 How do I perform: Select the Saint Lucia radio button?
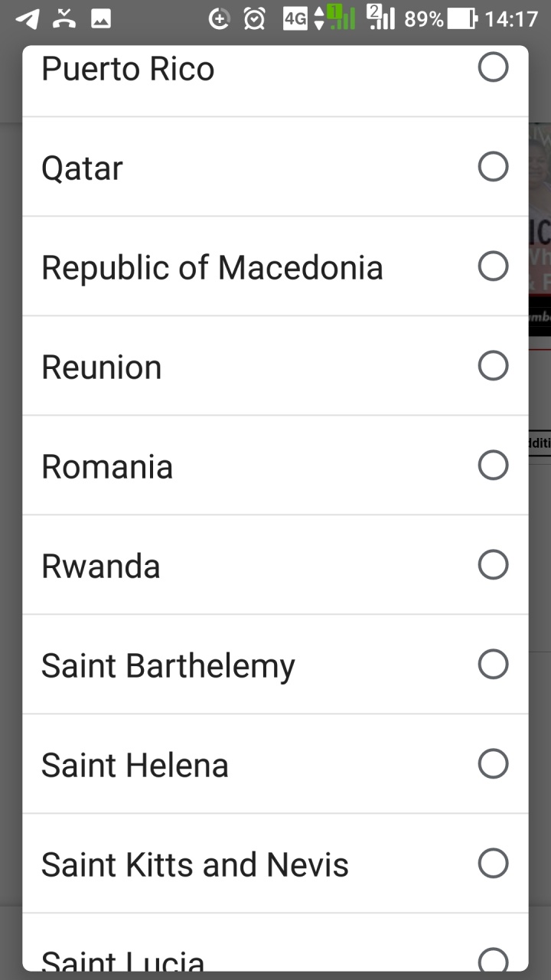point(493,959)
